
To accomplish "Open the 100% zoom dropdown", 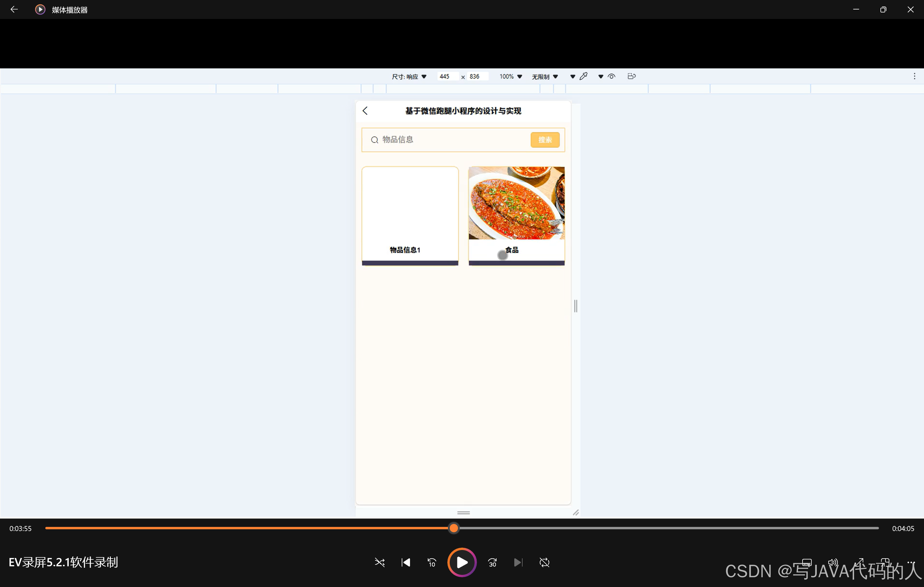I will pyautogui.click(x=511, y=76).
